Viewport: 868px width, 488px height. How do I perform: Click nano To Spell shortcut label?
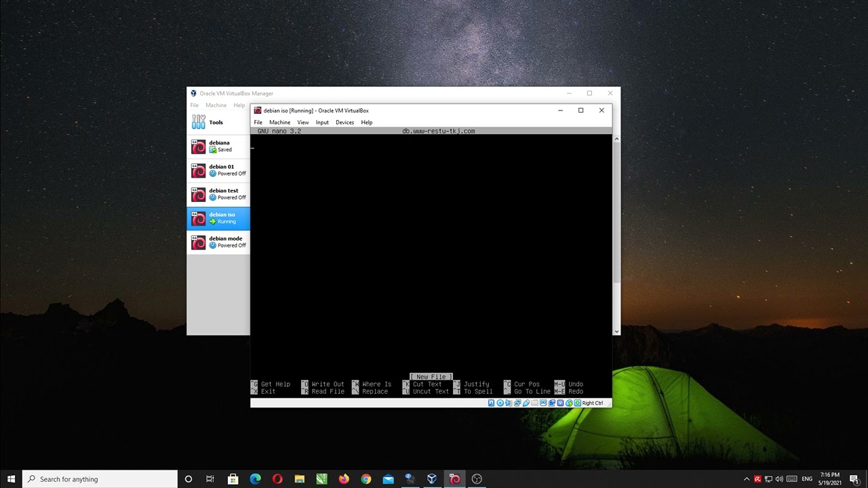478,392
